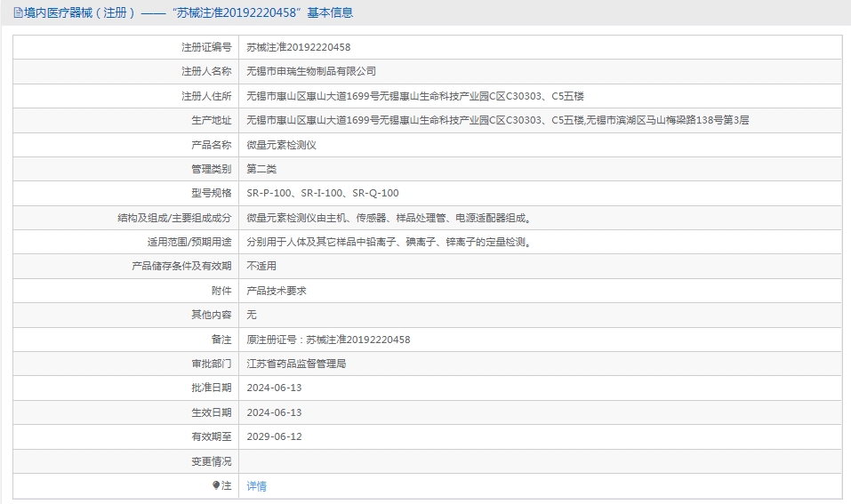Click the 生效日期 label
The width and height of the screenshot is (851, 504).
click(x=211, y=412)
